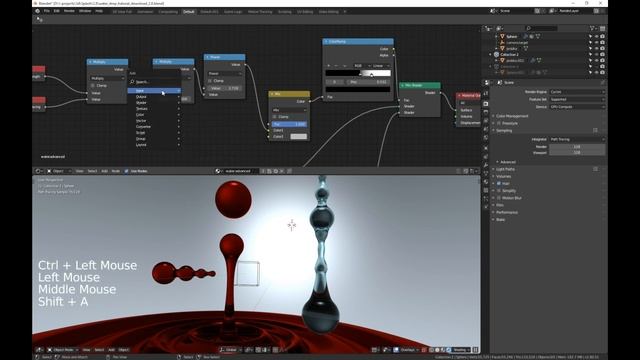Viewport: 640px width, 360px height.
Task: Open the Mix node blend type dropdown
Action: [x=289, y=110]
